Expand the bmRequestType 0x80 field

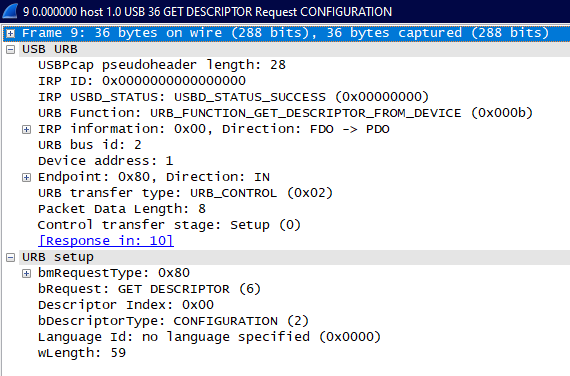26,273
